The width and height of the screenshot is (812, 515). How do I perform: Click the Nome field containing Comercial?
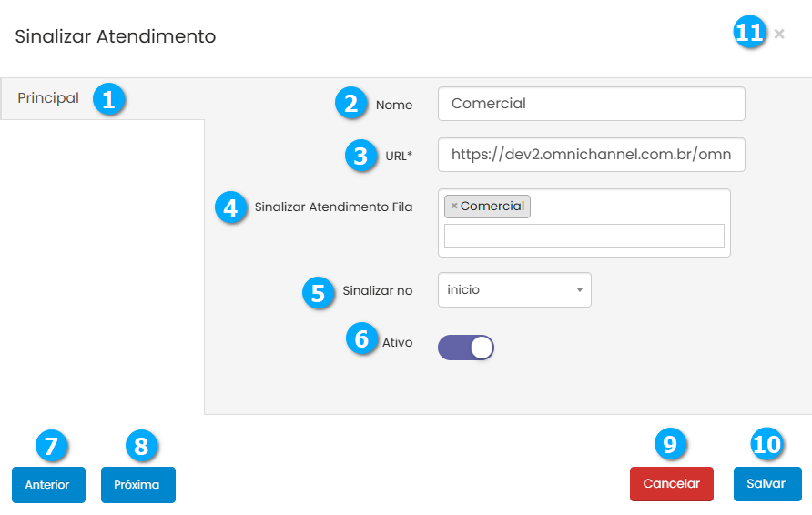pyautogui.click(x=591, y=104)
